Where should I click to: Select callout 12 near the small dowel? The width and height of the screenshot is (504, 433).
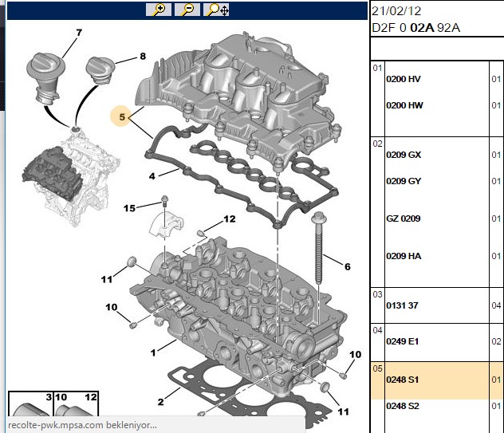click(x=230, y=219)
